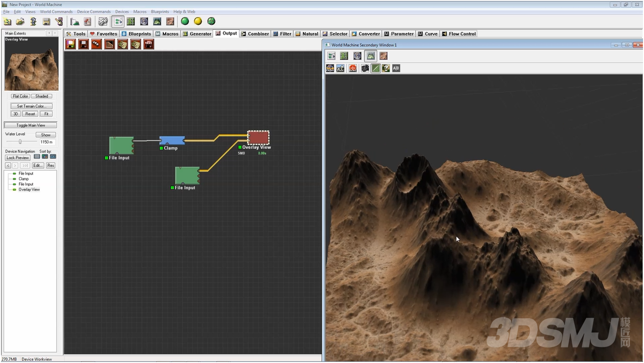Screen dimensions: 644x363
Task: Select Clamp in the device navigation tree
Action: pyautogui.click(x=24, y=179)
